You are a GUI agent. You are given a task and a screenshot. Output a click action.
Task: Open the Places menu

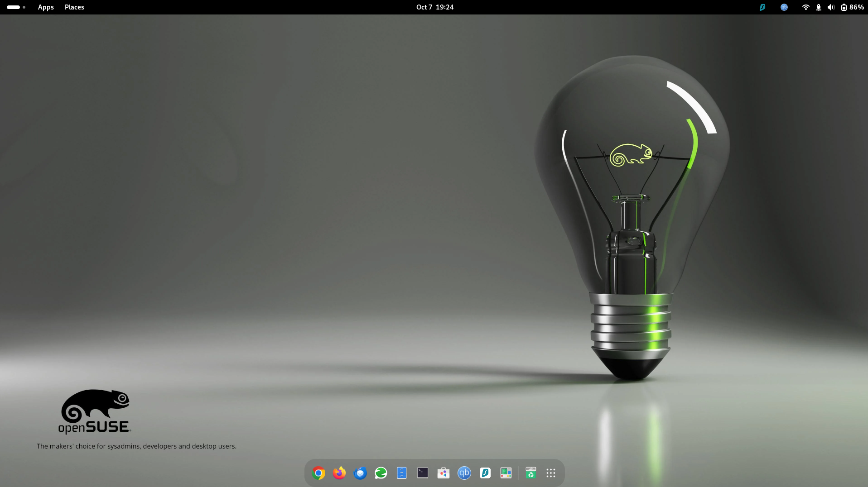pyautogui.click(x=74, y=7)
